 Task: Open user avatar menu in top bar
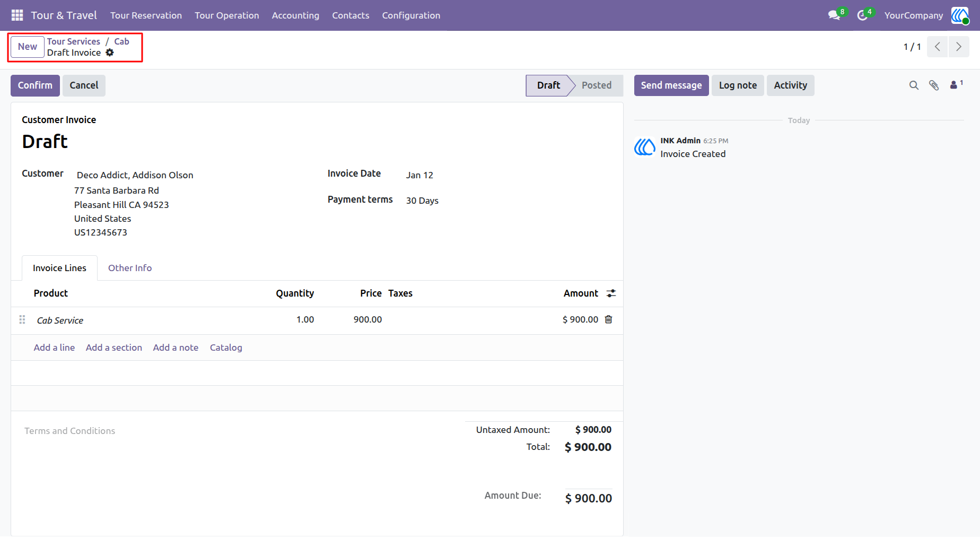(x=960, y=15)
